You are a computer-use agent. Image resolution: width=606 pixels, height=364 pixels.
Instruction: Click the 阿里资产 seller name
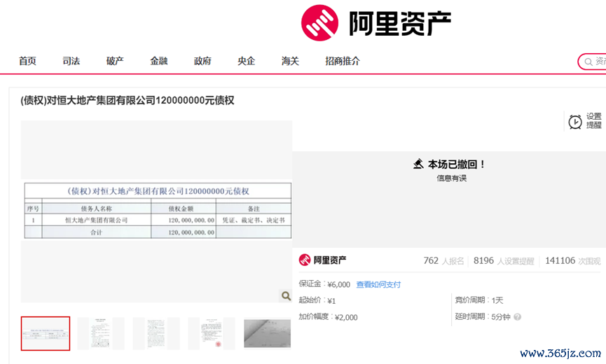click(330, 260)
